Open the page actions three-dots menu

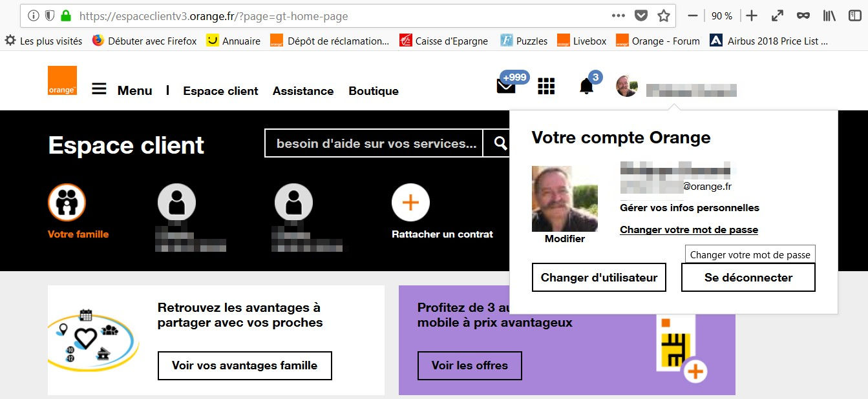[x=618, y=15]
